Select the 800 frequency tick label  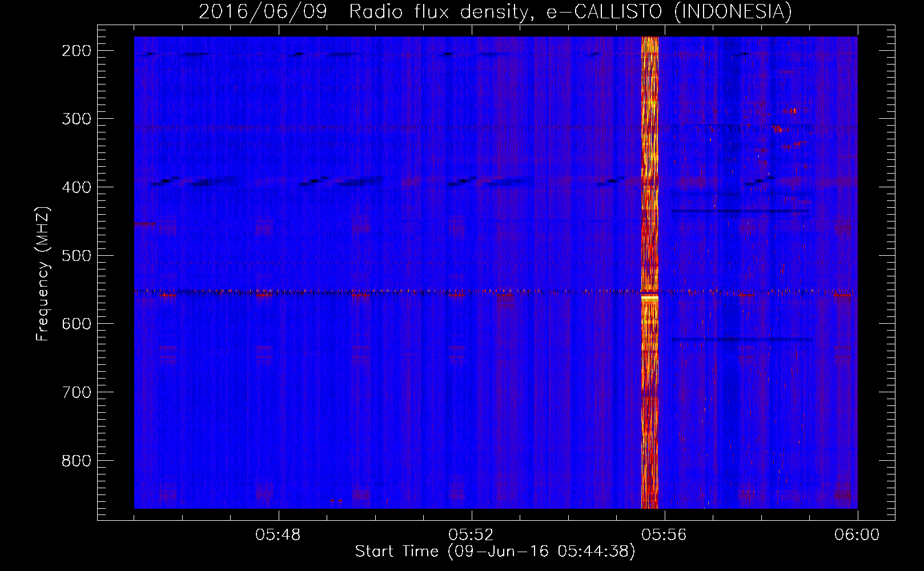click(x=77, y=460)
